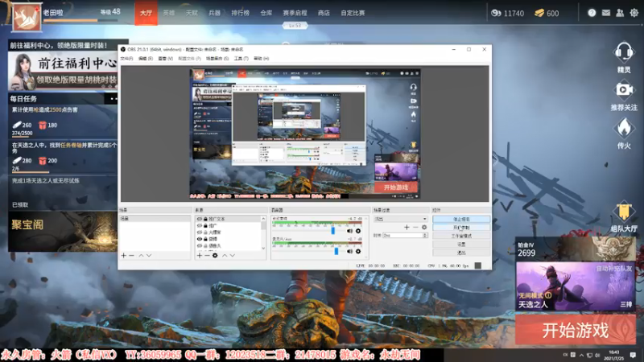Click the first (highlighted) OBS streaming control button

[461, 219]
